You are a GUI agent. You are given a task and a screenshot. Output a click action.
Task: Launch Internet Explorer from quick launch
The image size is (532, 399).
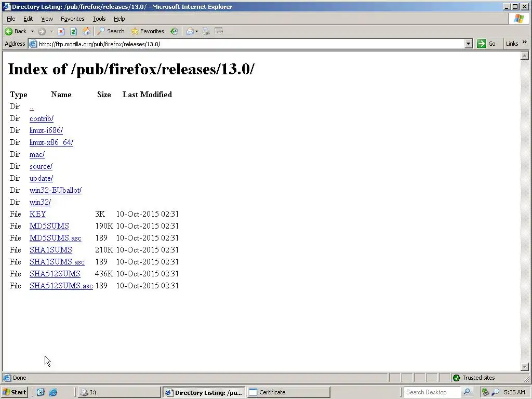pos(54,392)
